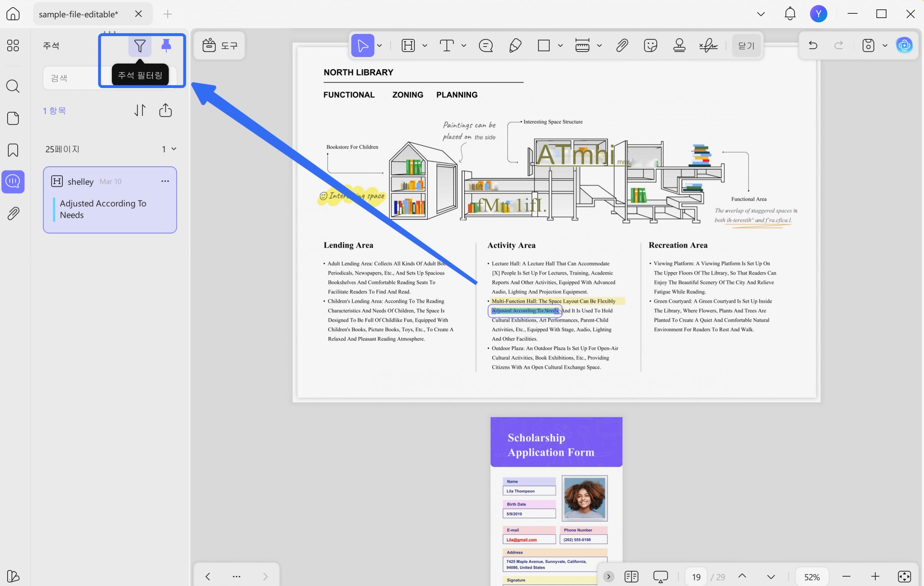
Task: Open the page panel in sidebar
Action: click(x=13, y=118)
